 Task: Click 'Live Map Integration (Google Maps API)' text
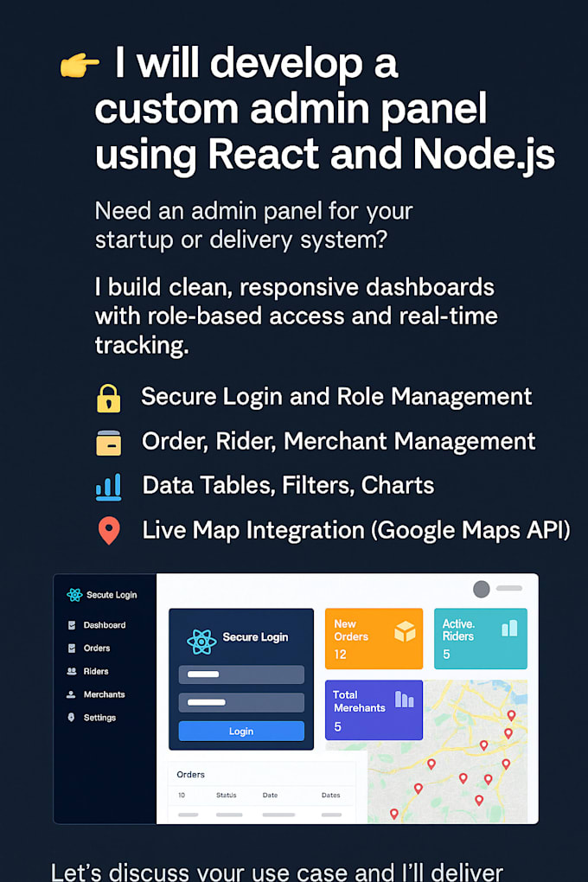click(356, 530)
